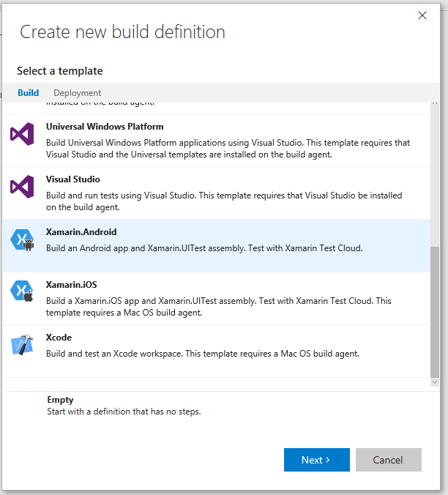Viewport: 448px width, 495px height.
Task: Click the Xamarin.Android description text
Action: click(204, 248)
